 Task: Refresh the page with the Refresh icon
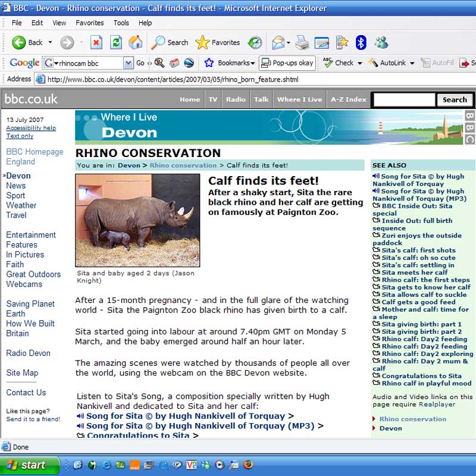pos(116,42)
